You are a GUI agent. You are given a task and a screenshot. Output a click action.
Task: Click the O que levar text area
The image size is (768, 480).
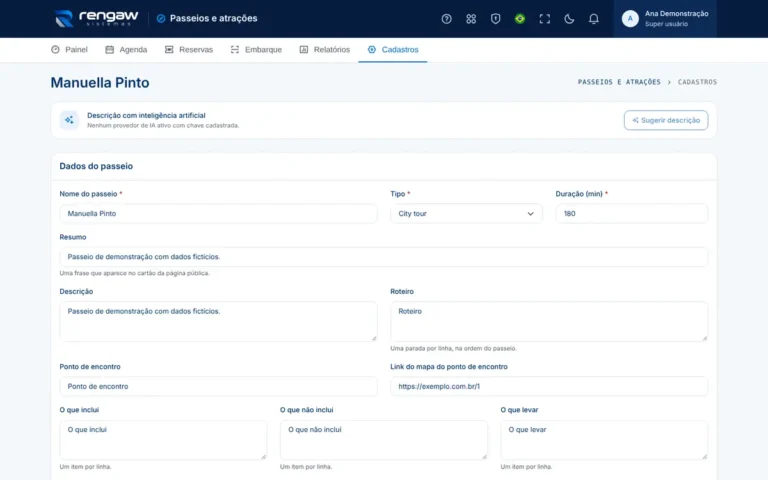(x=604, y=440)
